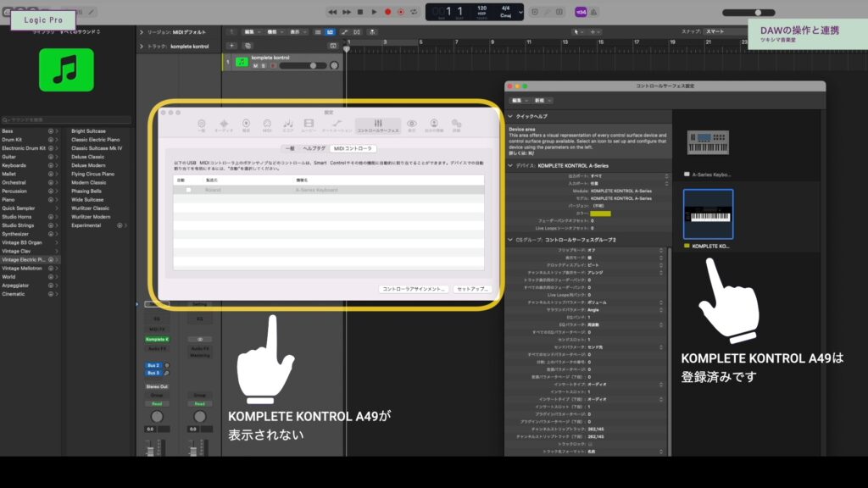Switch to the ヘルプタグ tab
Image resolution: width=868 pixels, height=488 pixels.
(314, 149)
